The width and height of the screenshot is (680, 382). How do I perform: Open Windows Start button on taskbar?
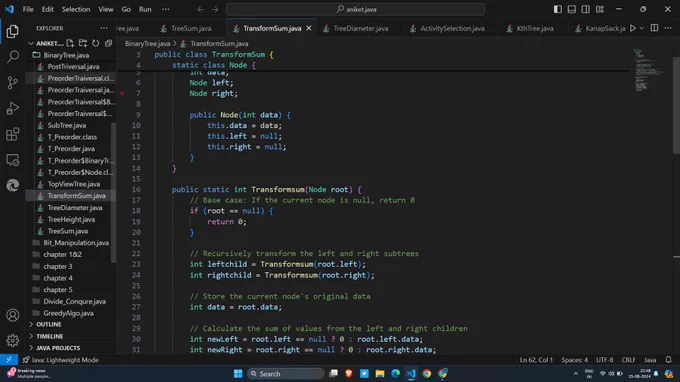pyautogui.click(x=238, y=374)
